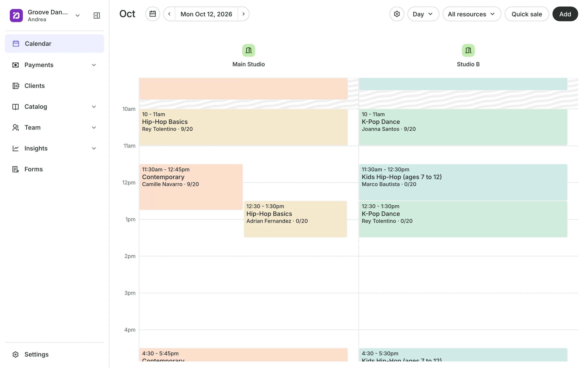Click the Main Studio column label
588x368 pixels.
[x=248, y=64]
